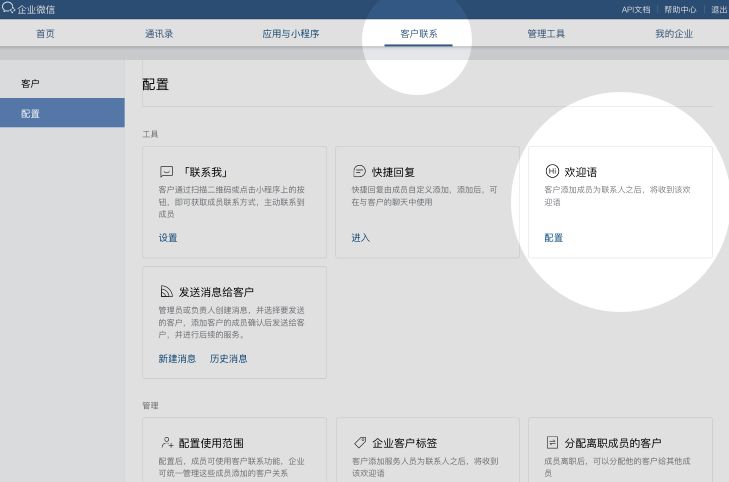Click the 企业微信 logo icon
The image size is (729, 482).
9,9
